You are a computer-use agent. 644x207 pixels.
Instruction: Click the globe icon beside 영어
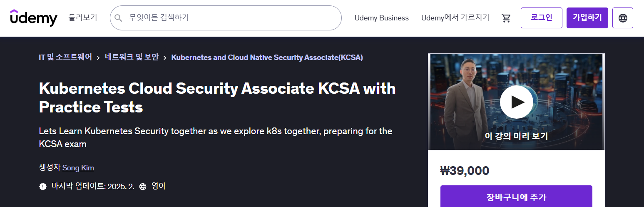pos(143,187)
